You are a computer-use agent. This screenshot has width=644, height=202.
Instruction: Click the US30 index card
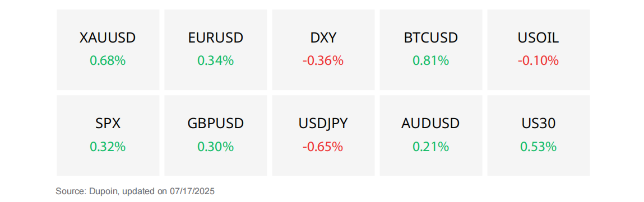click(539, 135)
